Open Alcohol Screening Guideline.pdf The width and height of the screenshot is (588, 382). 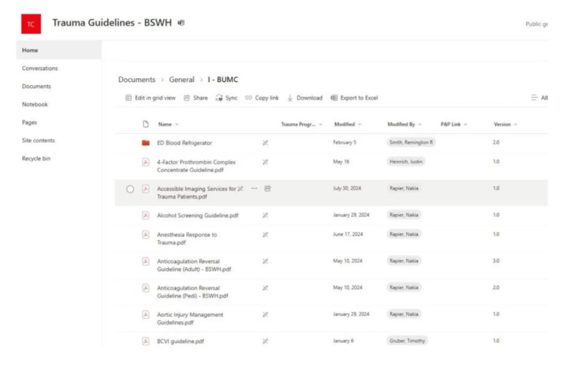pos(197,215)
